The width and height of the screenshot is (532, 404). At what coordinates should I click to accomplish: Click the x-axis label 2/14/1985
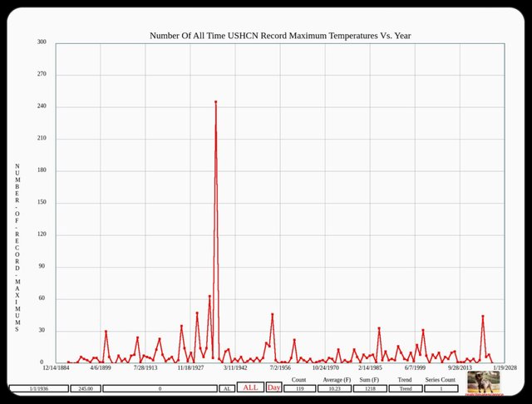370,367
